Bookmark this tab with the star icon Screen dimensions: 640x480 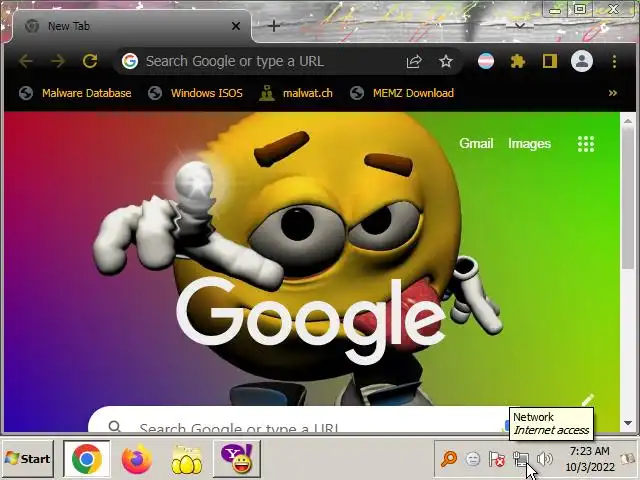click(x=446, y=61)
